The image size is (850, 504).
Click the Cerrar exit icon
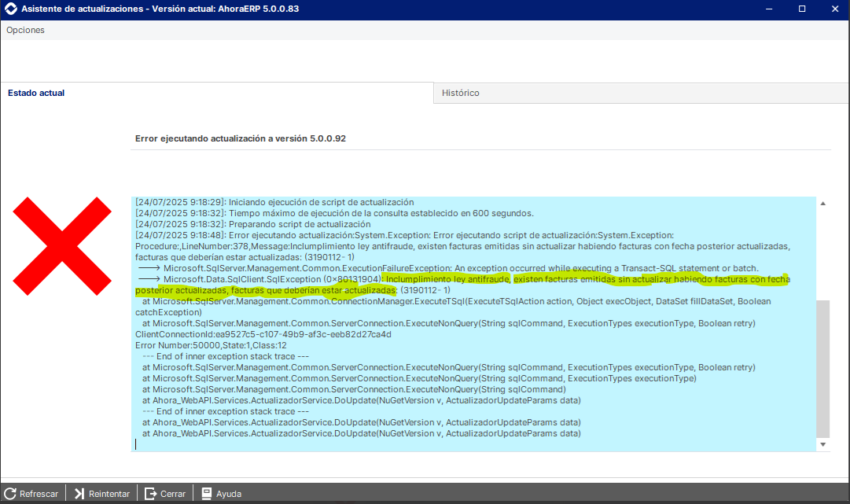click(x=150, y=494)
